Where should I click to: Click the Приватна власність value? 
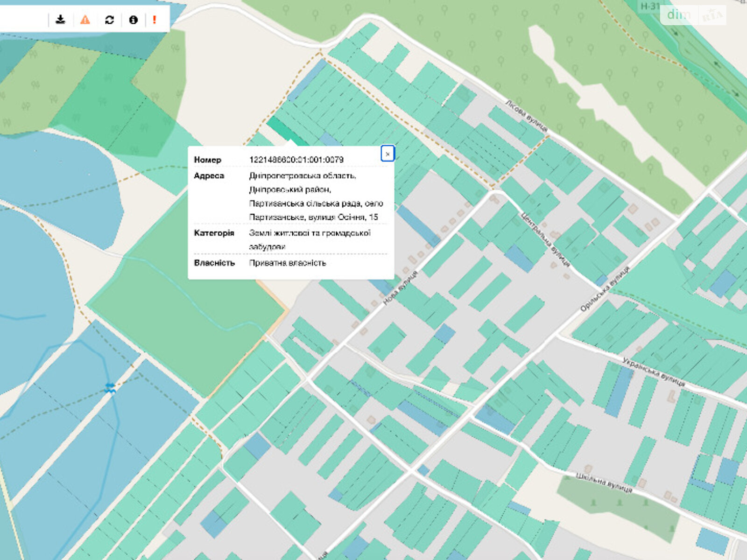tap(287, 263)
